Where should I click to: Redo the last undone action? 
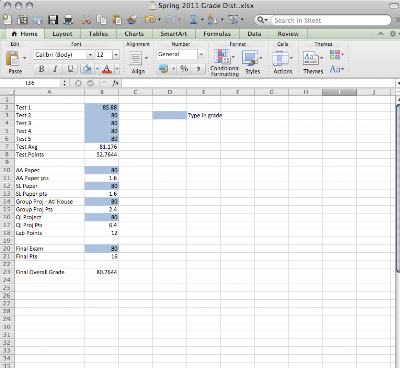coord(170,20)
